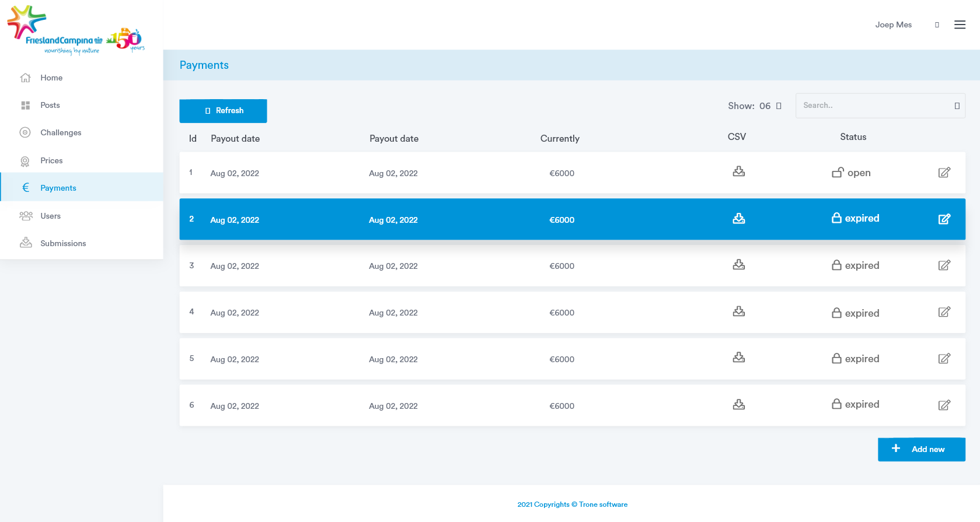The height and width of the screenshot is (522, 980).
Task: Edit payment row 1 via pencil icon
Action: [944, 173]
